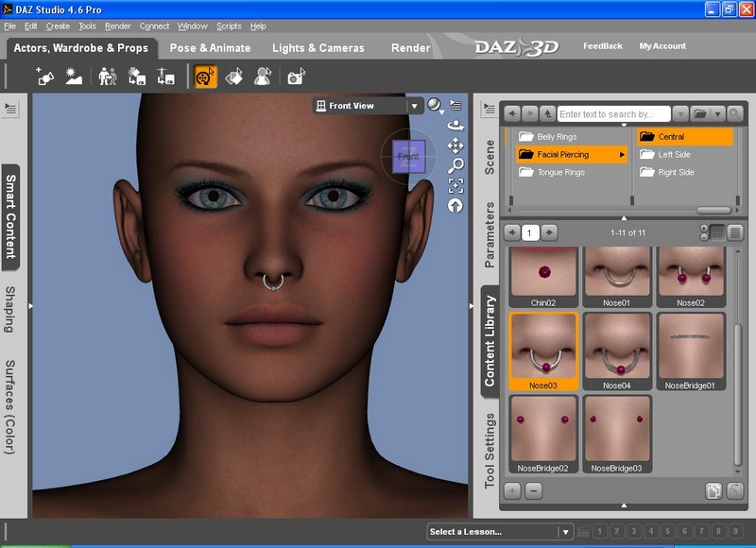Open the right pane options menu icon

point(489,109)
